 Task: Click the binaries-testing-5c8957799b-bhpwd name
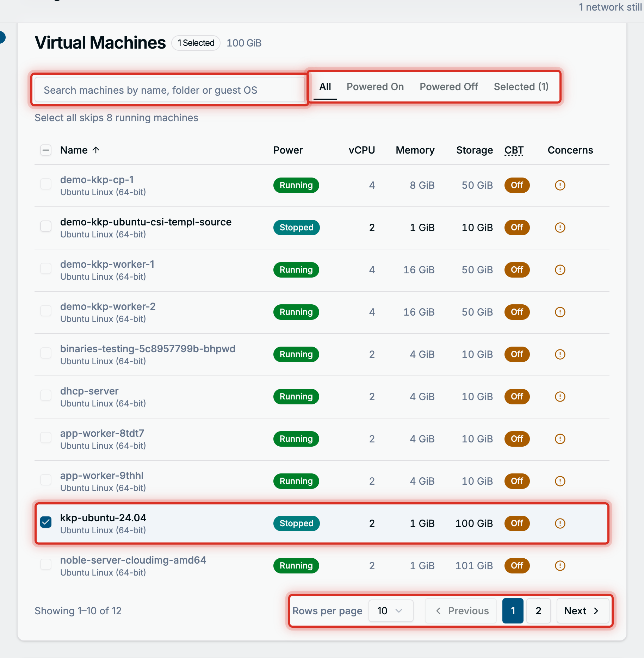click(x=148, y=349)
